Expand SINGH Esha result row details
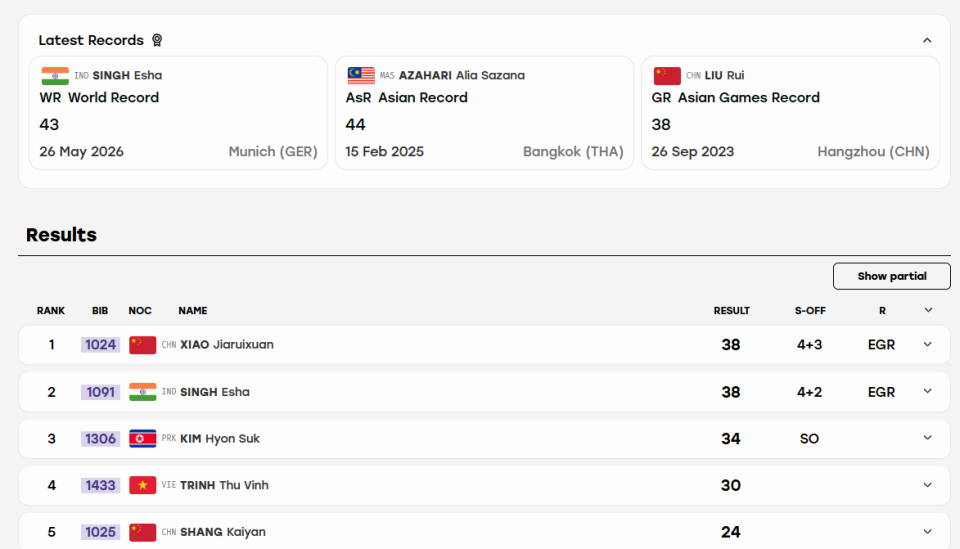 pos(928,392)
